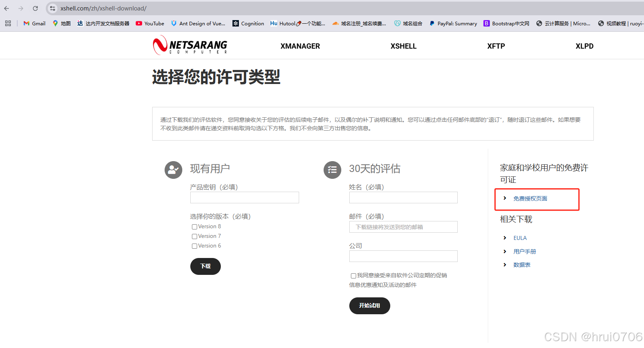
Task: Click the 家庭和学校用户的免费许可证 heading
Action: click(x=544, y=174)
